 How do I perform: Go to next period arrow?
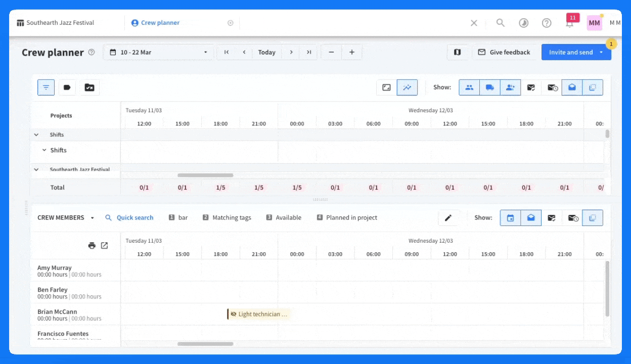(291, 52)
